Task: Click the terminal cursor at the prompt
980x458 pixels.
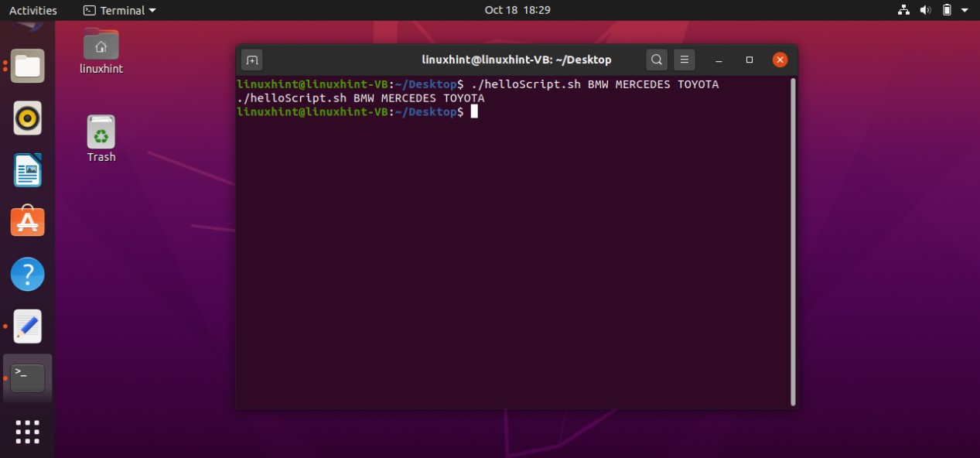Action: (x=474, y=111)
